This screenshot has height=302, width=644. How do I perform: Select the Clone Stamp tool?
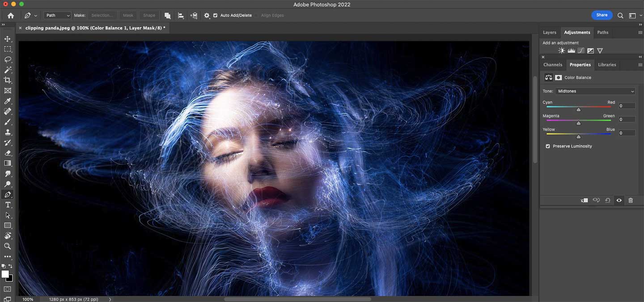point(8,132)
